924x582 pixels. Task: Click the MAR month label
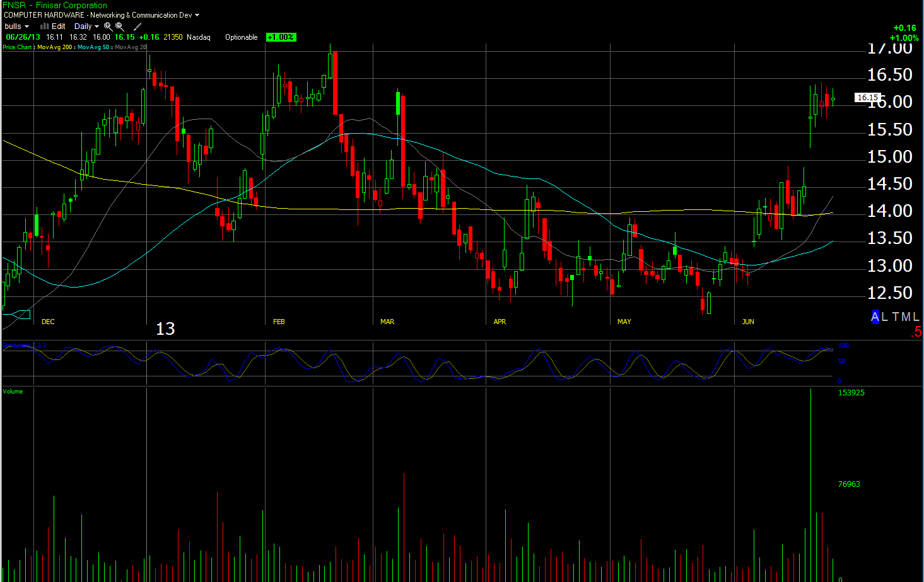[387, 322]
